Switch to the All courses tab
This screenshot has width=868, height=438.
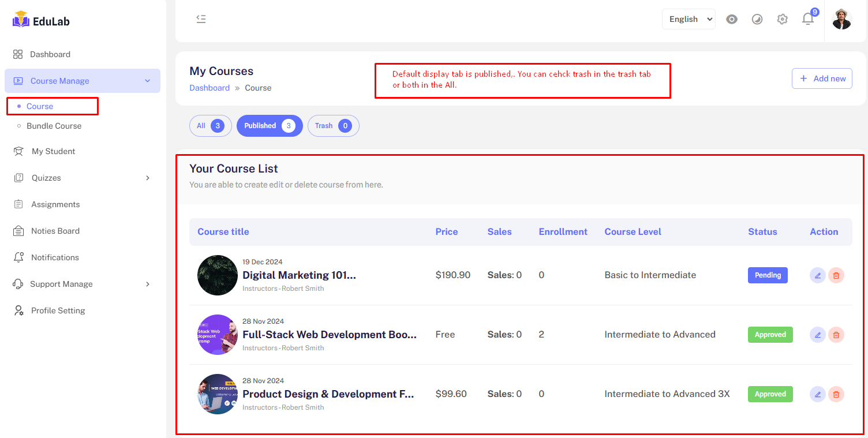coord(210,126)
